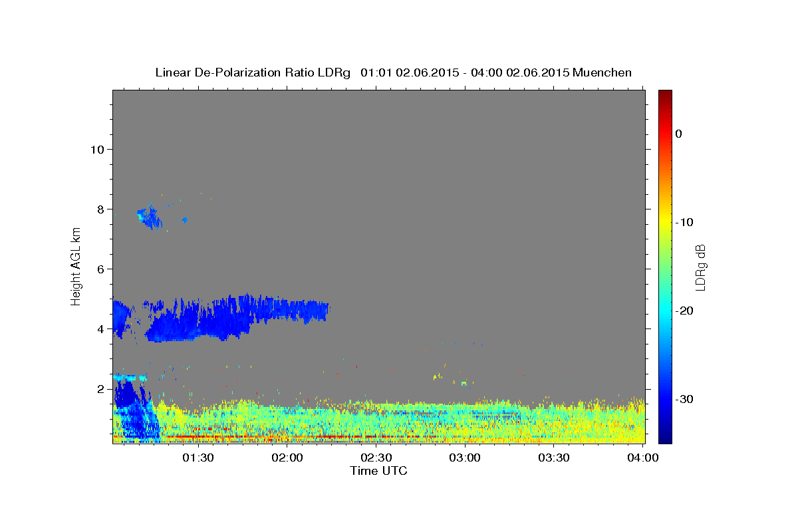The width and height of the screenshot is (798, 532).
Task: Click the 'Time UTC' axis label
Action: (x=378, y=471)
